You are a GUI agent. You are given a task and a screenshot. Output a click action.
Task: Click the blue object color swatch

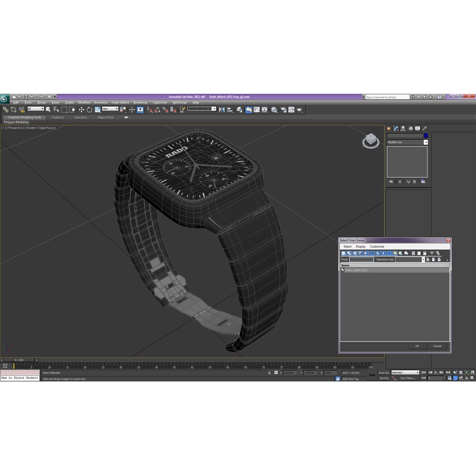(x=426, y=136)
